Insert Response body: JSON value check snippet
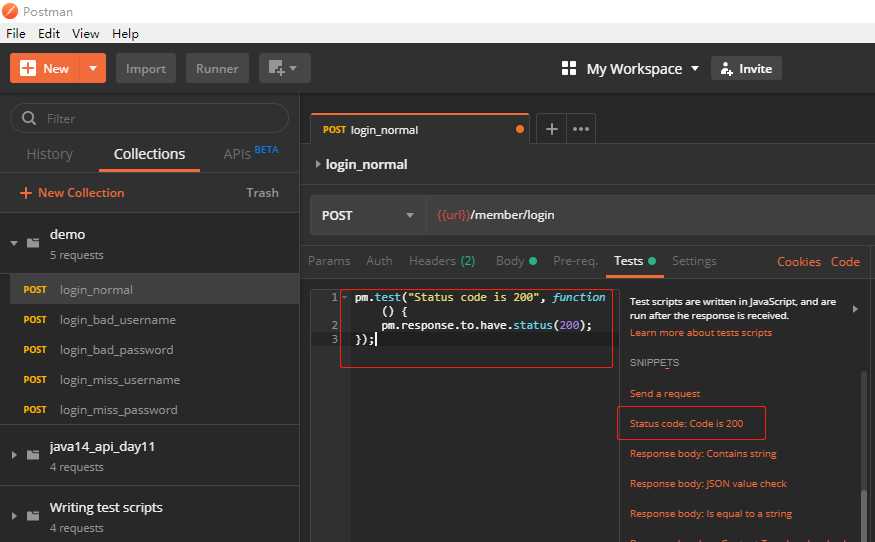Image resolution: width=875 pixels, height=542 pixels. (708, 484)
